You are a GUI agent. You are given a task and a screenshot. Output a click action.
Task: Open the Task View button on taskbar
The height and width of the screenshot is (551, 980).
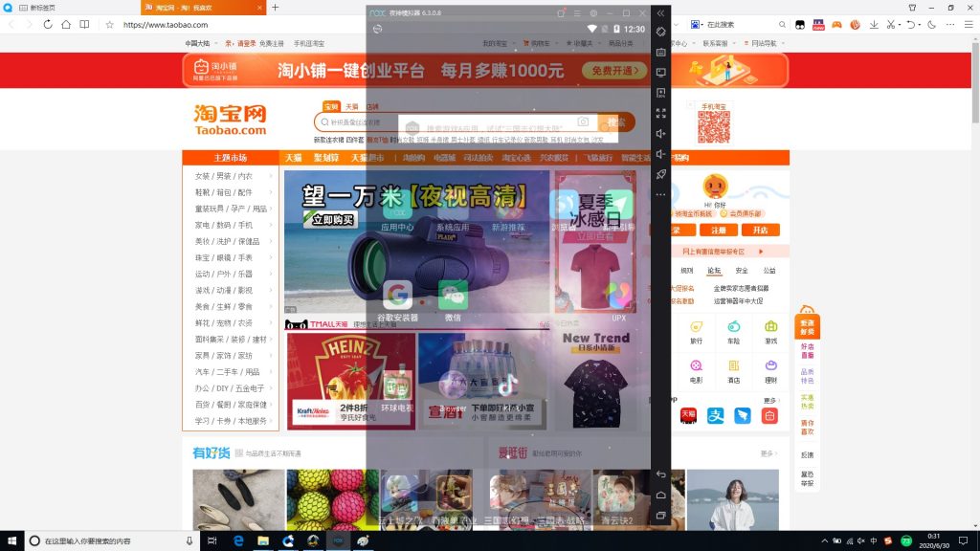tap(212, 540)
